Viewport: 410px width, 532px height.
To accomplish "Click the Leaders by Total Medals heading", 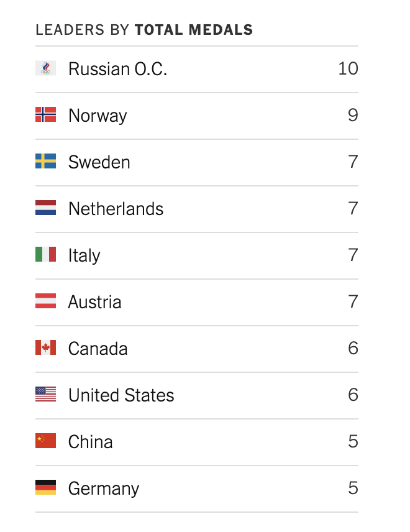I will (144, 30).
